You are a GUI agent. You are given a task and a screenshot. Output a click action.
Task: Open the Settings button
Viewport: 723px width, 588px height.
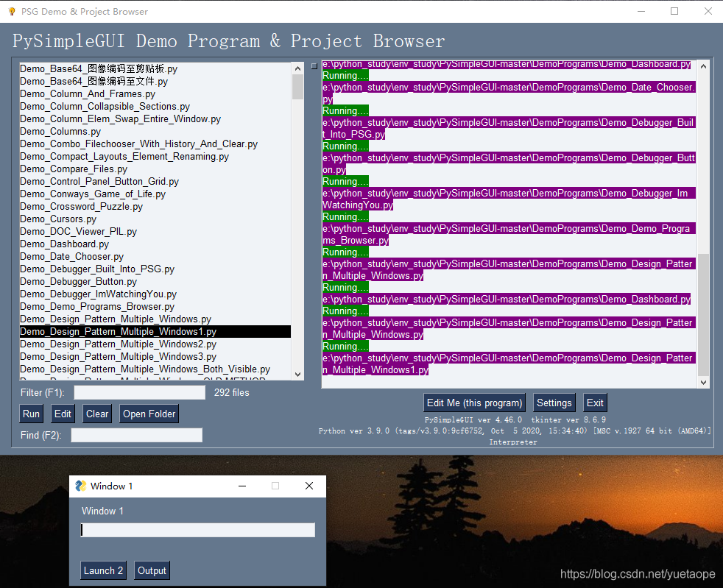point(554,403)
